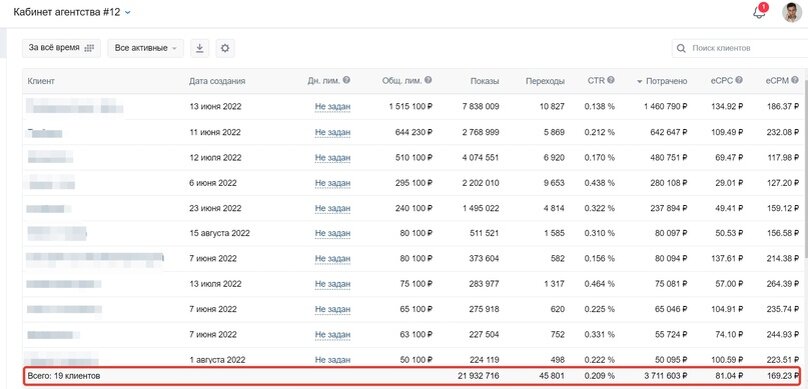Image resolution: width=808 pixels, height=389 pixels.
Task: Click help icon beside CTR header
Action: [x=611, y=80]
